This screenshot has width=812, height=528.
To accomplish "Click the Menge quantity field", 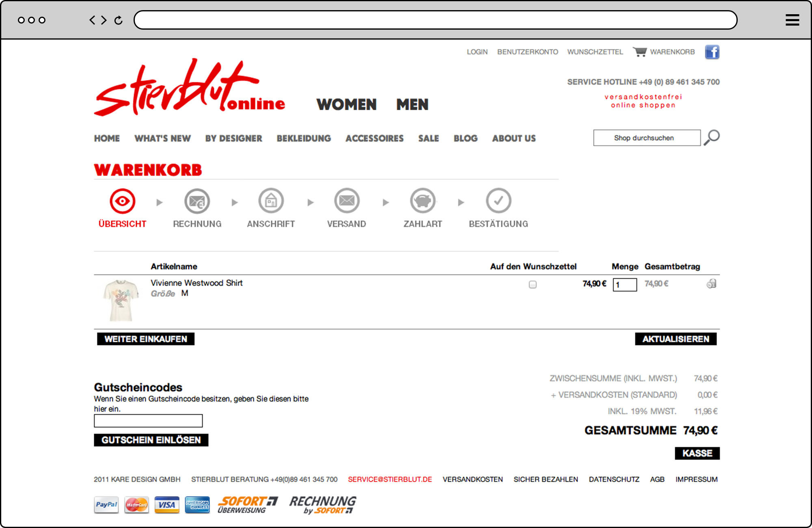I will pyautogui.click(x=625, y=284).
